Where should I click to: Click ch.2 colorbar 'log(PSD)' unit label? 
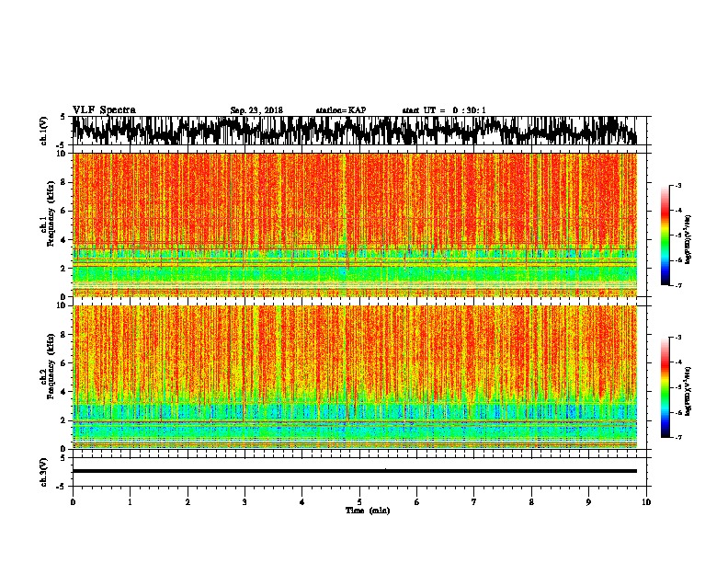(688, 391)
